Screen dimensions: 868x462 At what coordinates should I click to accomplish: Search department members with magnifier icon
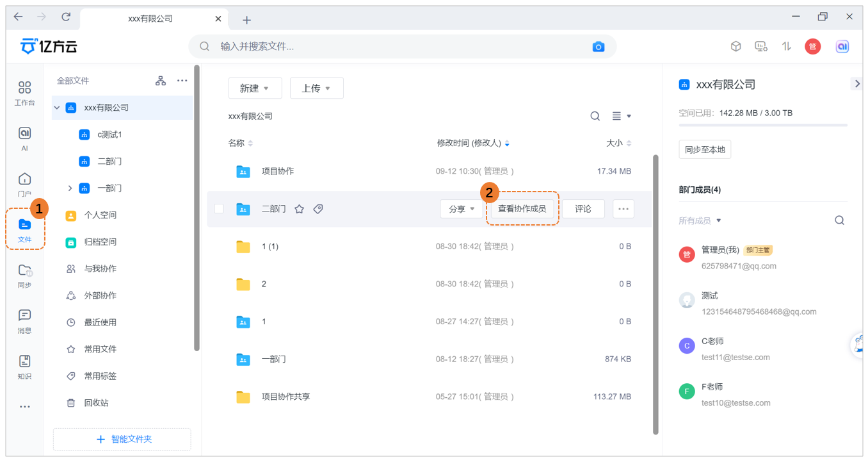pos(839,220)
